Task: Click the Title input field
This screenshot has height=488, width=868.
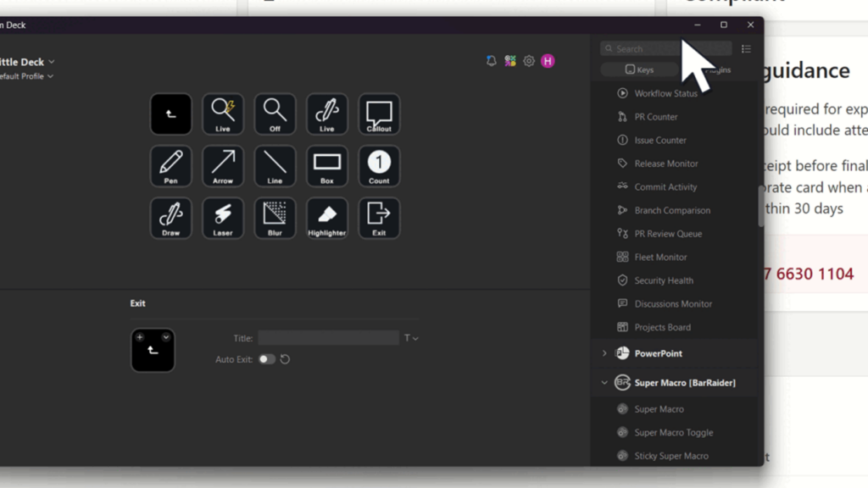Action: pos(328,338)
